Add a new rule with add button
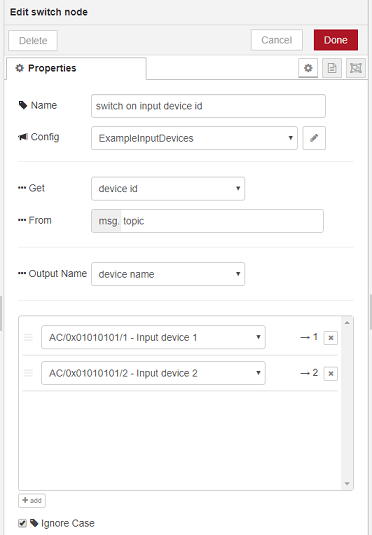 32,501
